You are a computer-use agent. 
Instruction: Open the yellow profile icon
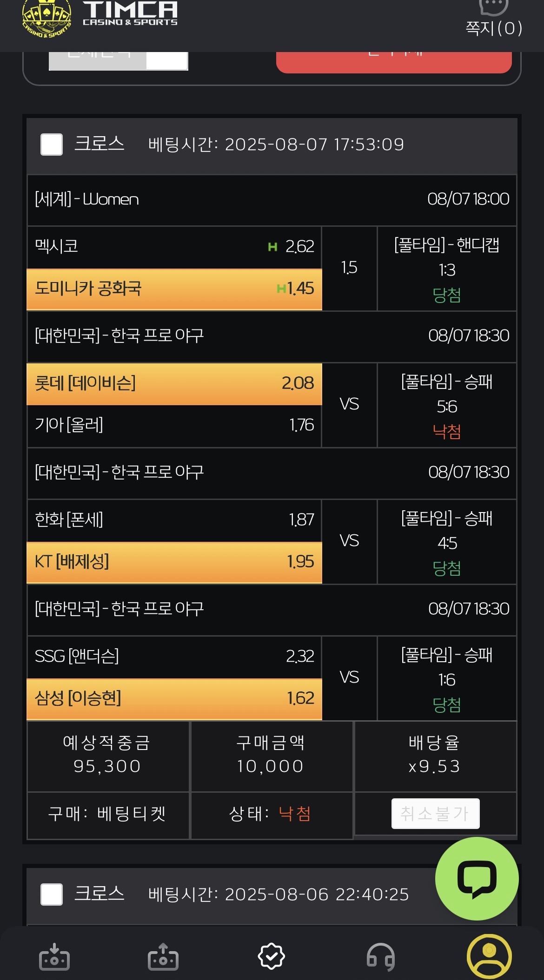point(489,956)
